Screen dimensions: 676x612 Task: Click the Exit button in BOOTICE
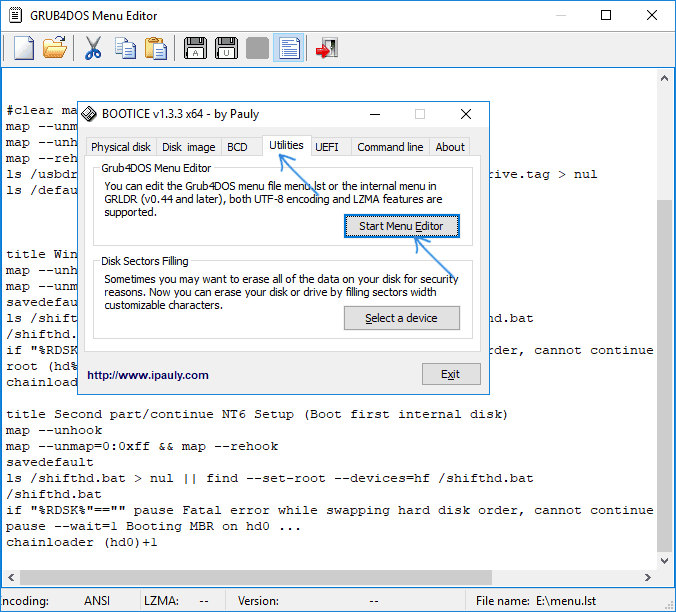(451, 374)
